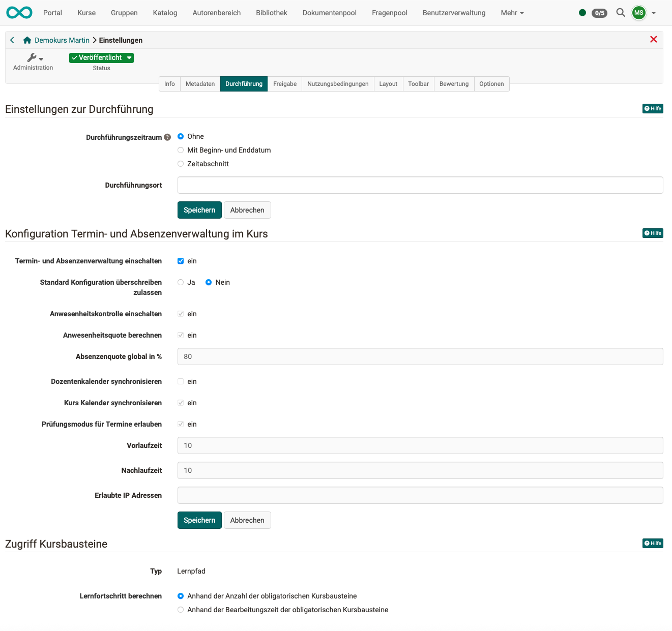Close settings with the red X
This screenshot has height=631, width=672.
653,40
